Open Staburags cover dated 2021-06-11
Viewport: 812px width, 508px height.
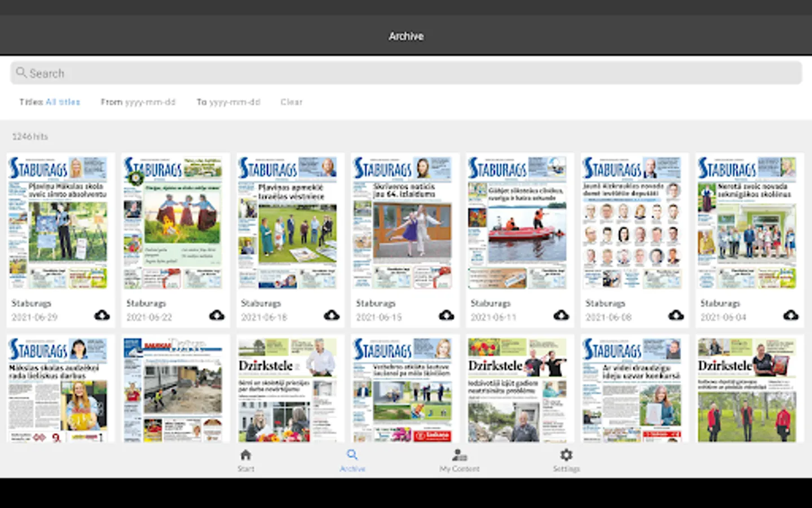[x=517, y=223]
